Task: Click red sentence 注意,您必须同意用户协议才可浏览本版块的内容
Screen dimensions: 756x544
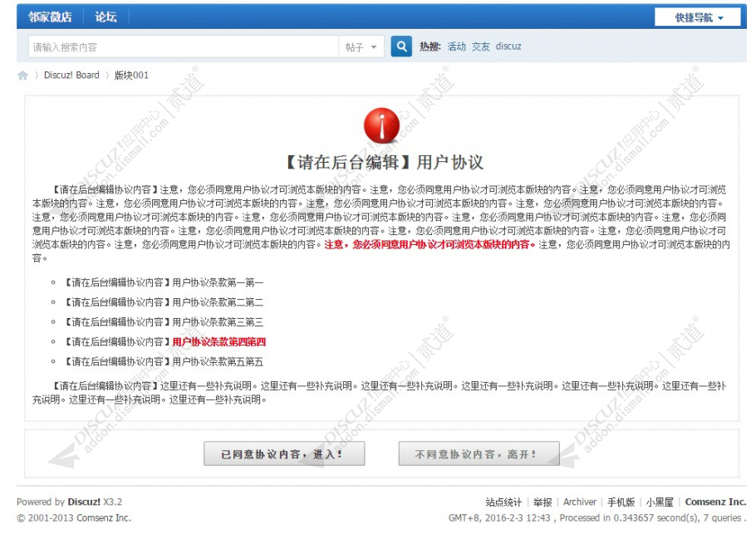Action: tap(430, 244)
